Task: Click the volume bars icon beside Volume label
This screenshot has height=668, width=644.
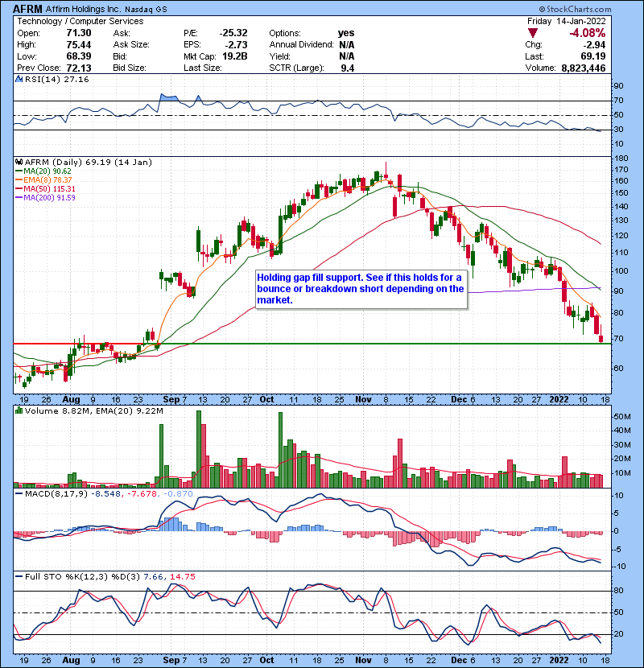Action: 19,410
